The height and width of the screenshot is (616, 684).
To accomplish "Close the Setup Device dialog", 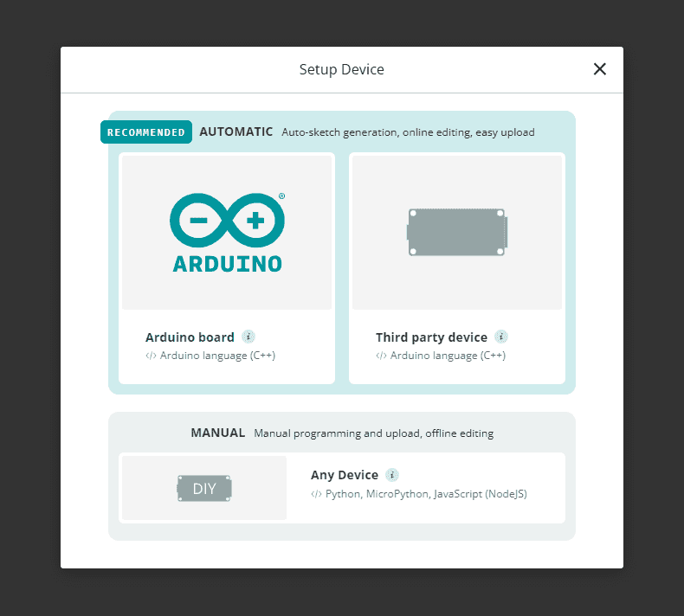I will [599, 69].
